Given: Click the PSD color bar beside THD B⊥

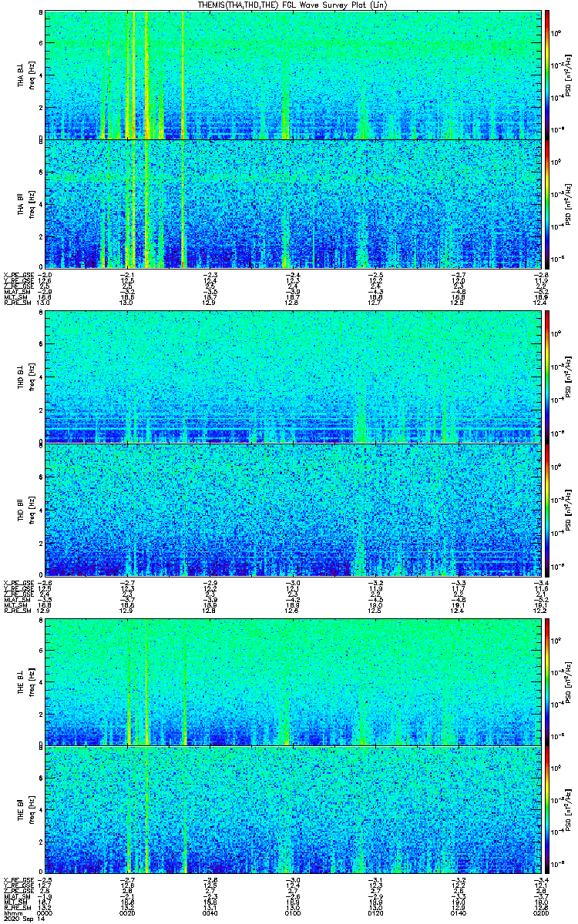Looking at the screenshot, I should pyautogui.click(x=547, y=377).
